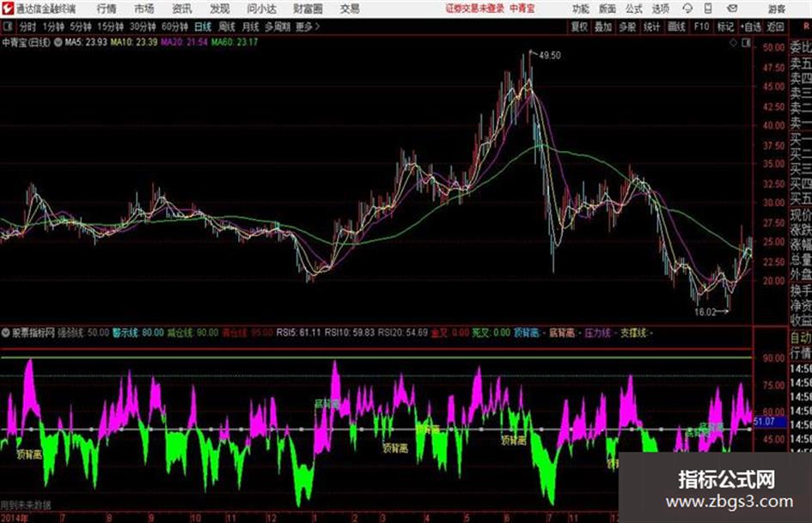
Task: Switch to 周线 weekly tab
Action: (x=227, y=27)
